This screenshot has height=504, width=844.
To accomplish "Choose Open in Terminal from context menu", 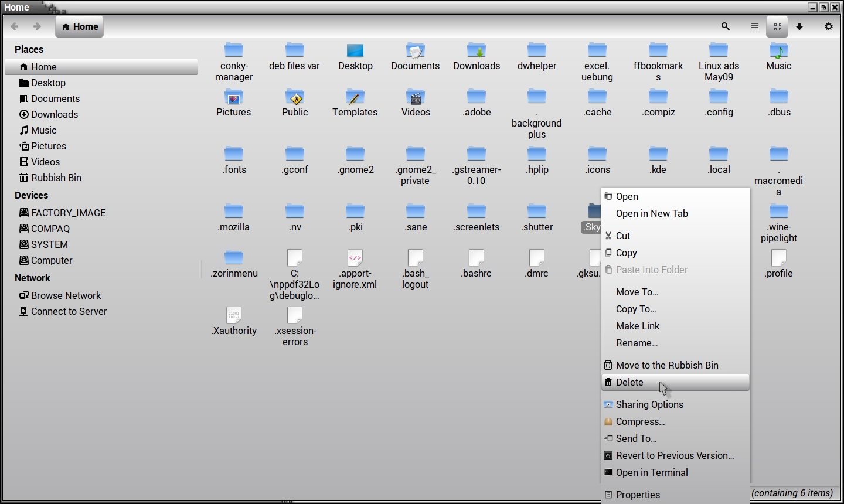I will (652, 472).
